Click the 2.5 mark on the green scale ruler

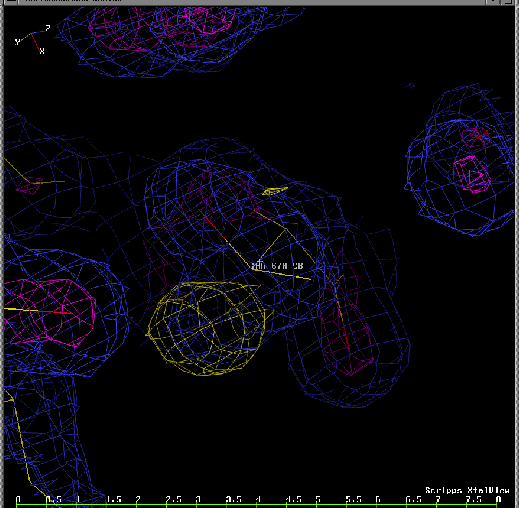174,499
